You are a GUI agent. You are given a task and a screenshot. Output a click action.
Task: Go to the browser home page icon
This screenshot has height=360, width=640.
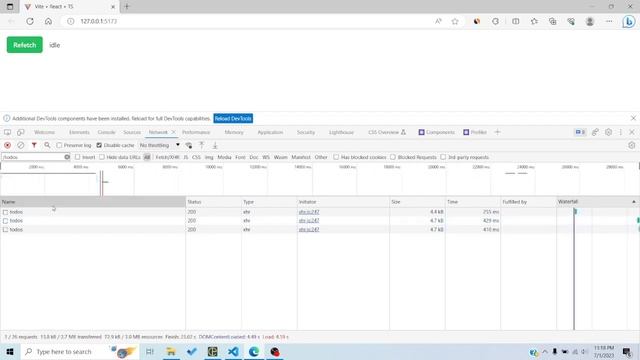click(x=48, y=21)
